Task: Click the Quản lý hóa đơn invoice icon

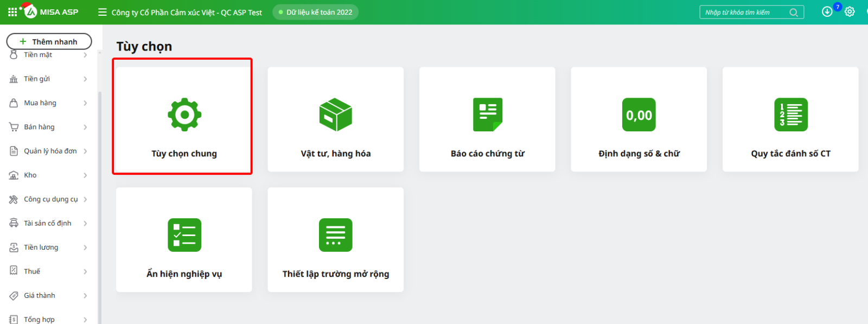Action: [x=14, y=151]
